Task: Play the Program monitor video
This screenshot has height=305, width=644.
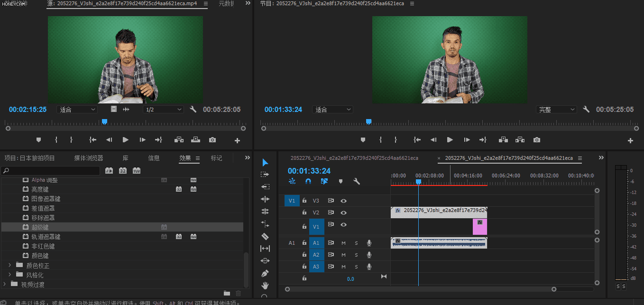Action: 450,140
